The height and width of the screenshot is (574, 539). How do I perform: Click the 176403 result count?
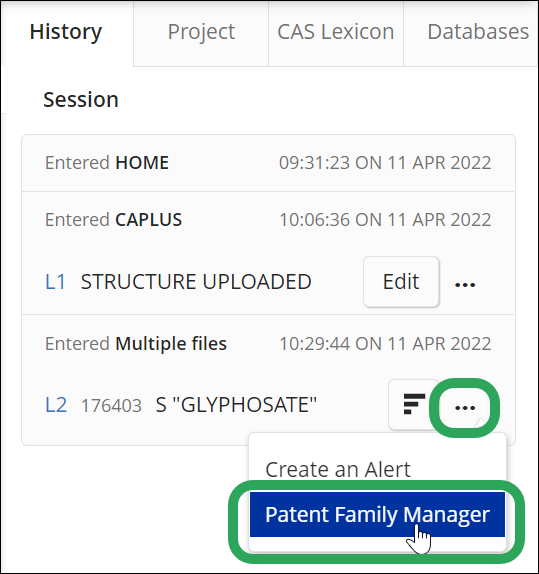(x=111, y=406)
